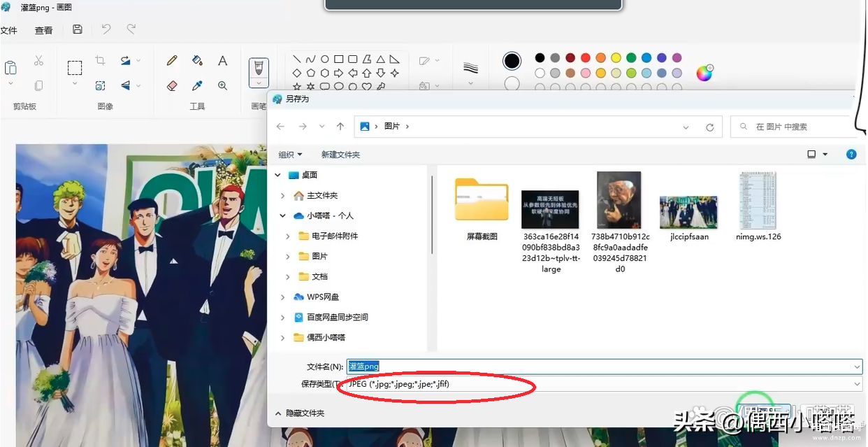This screenshot has height=447, width=868.
Task: Collapse the 桌面 tree node
Action: (278, 176)
